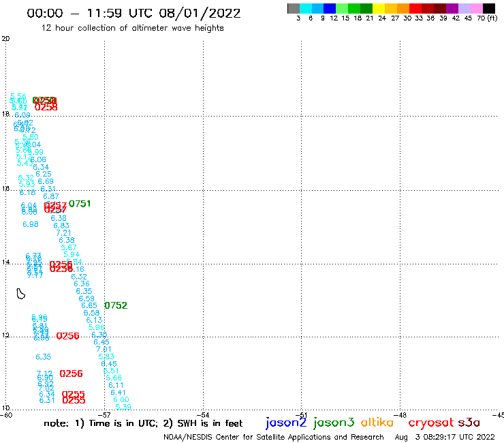Click the wave height value "6.58"
Image resolution: width=504 pixels, height=443 pixels.
[92, 313]
